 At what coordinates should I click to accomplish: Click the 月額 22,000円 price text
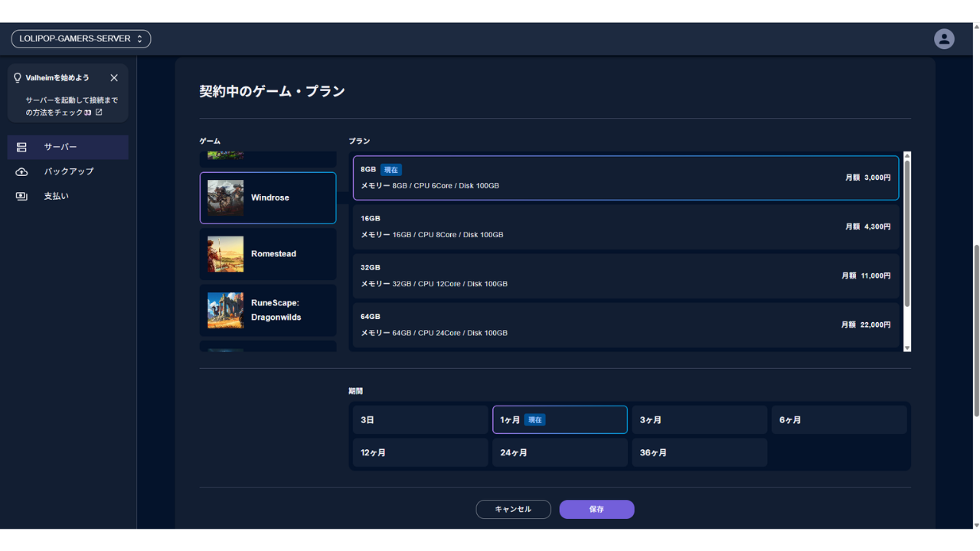[x=866, y=325]
